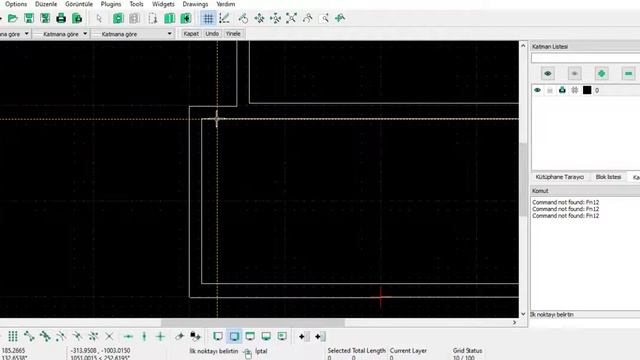Toggle snap middle in bottom toolbar
Screen dimensions: 640x360
pyautogui.click(x=77, y=336)
